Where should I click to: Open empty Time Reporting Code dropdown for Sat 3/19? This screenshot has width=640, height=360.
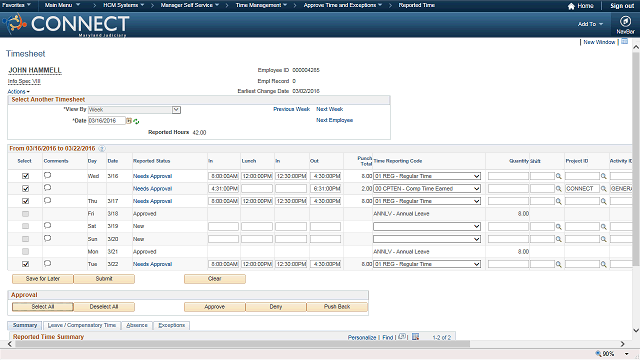(427, 227)
